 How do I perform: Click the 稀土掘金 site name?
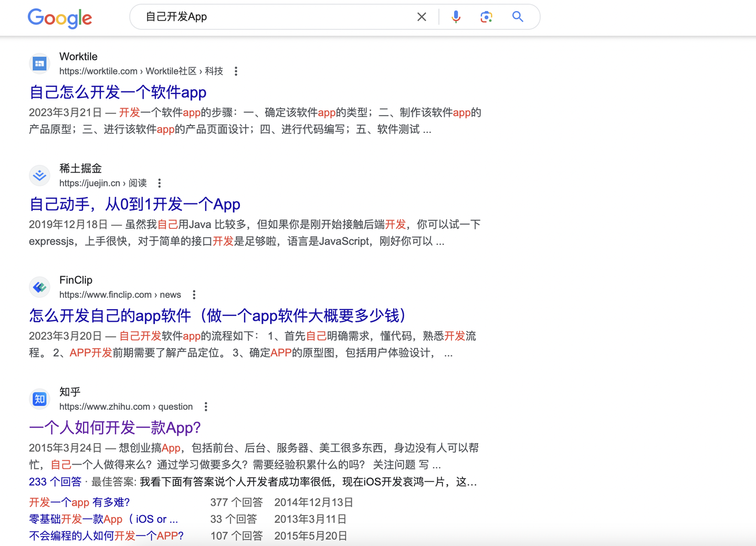coord(80,169)
